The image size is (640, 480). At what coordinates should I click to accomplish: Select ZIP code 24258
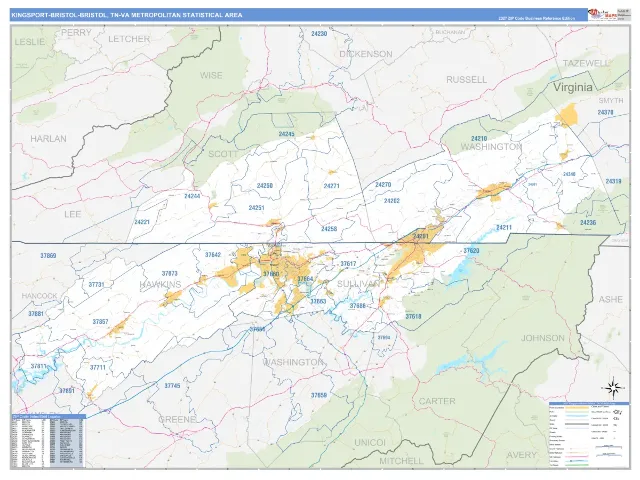(329, 229)
